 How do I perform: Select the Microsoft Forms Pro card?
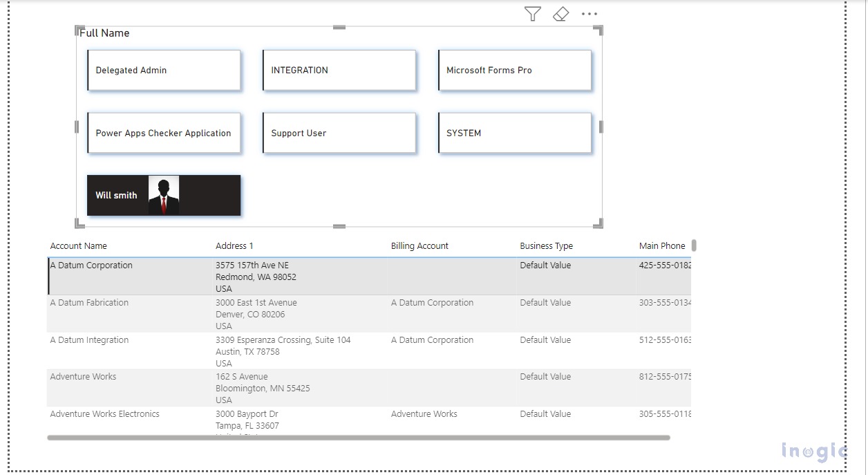(515, 70)
